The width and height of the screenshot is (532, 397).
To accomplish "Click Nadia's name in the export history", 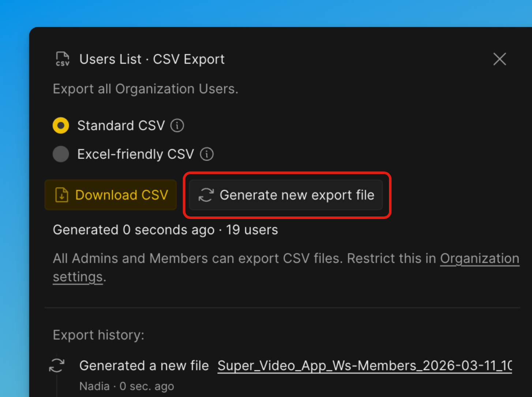I will [94, 386].
